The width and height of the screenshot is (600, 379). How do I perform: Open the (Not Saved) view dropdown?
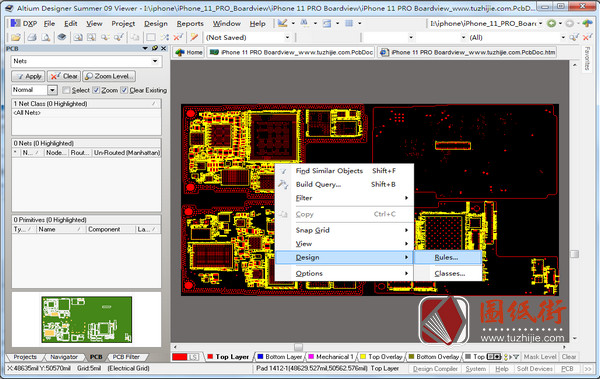pyautogui.click(x=287, y=38)
